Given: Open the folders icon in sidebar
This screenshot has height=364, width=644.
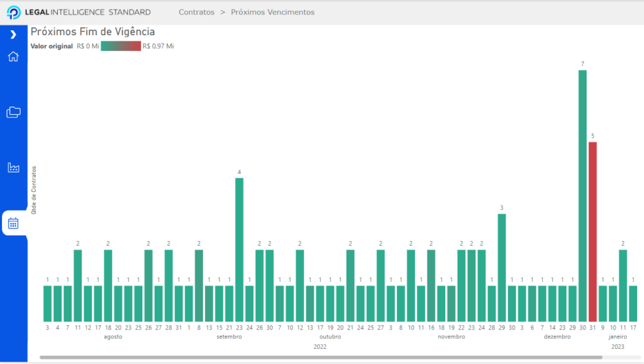Looking at the screenshot, I should tap(13, 113).
